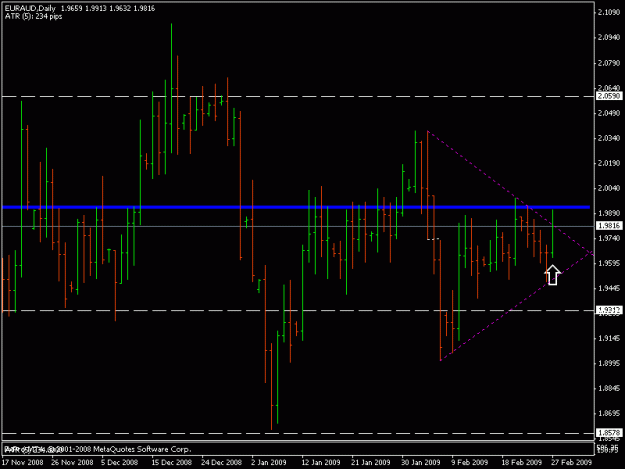Click the 2.0340 price scale label
Screen dimensions: 625x469
point(609,138)
